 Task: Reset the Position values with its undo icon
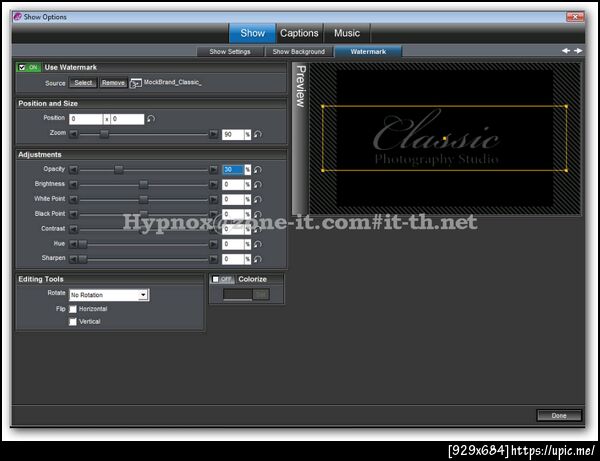click(x=151, y=119)
